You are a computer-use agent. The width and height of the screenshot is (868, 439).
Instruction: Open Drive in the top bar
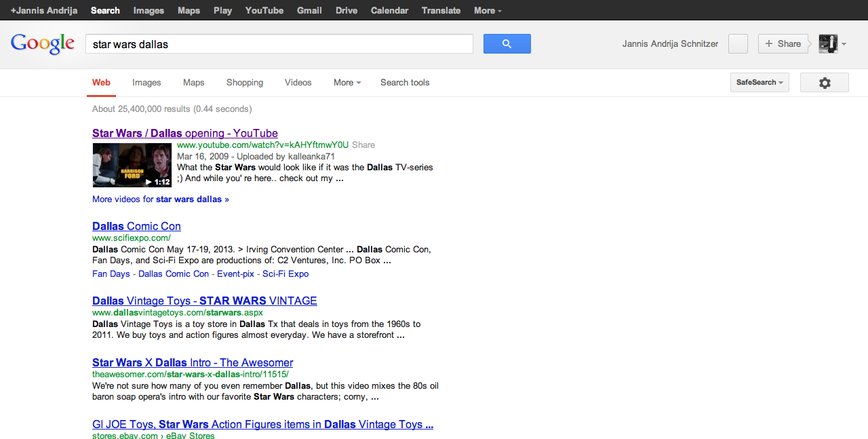coord(347,10)
